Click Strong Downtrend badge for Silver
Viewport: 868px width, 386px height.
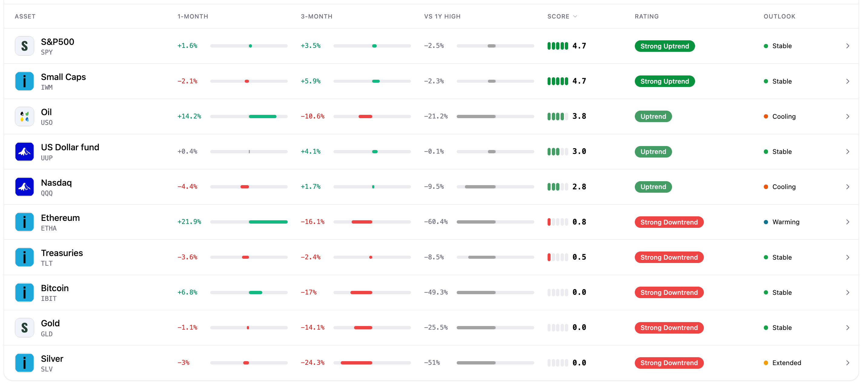click(x=669, y=363)
